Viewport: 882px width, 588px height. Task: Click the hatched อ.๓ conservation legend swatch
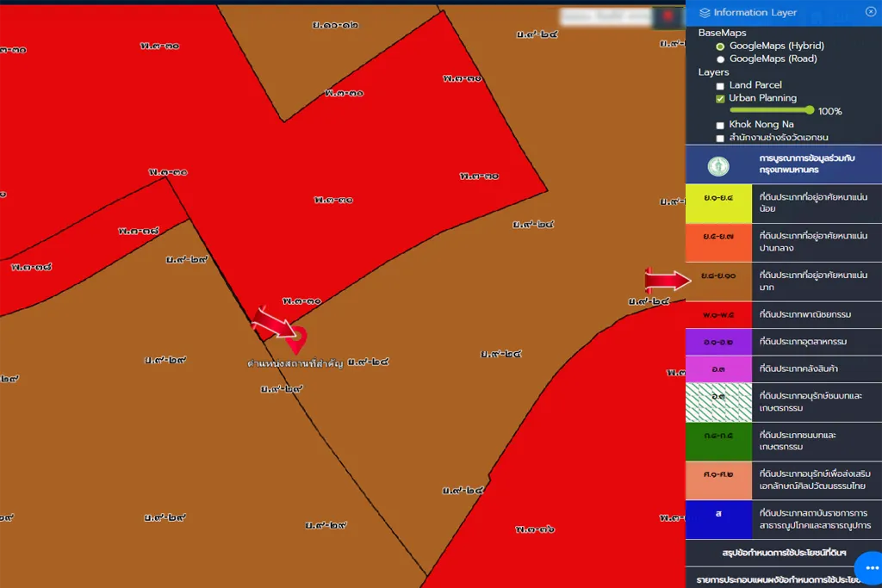pos(718,402)
